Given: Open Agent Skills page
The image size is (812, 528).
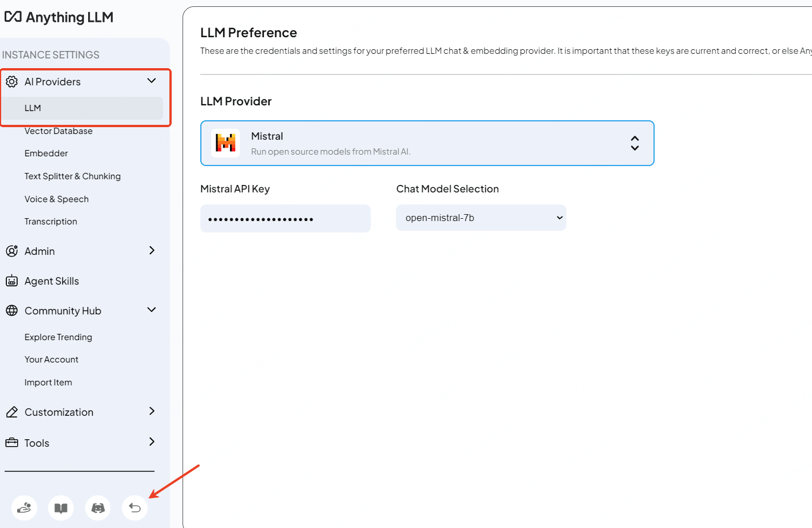Looking at the screenshot, I should 52,281.
